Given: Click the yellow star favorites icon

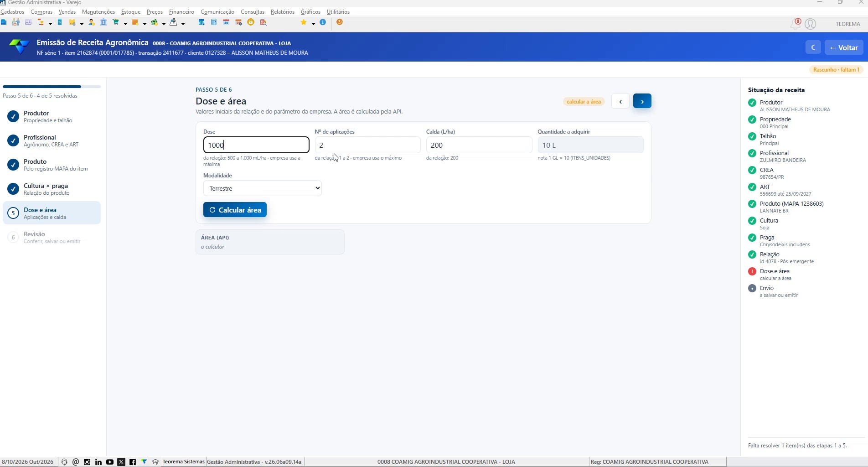Looking at the screenshot, I should click(x=304, y=22).
